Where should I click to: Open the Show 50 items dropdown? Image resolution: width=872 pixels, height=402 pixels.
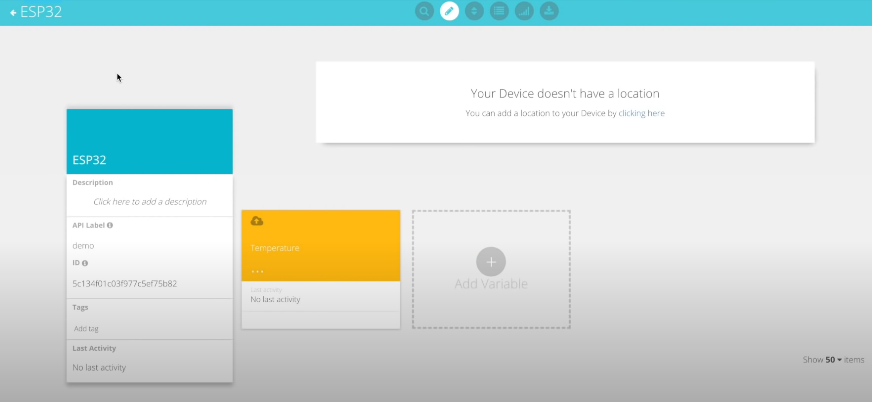click(x=833, y=360)
